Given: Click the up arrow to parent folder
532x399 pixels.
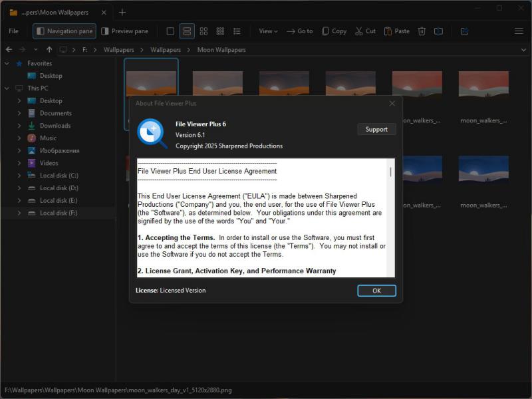Looking at the screenshot, I should coord(49,50).
